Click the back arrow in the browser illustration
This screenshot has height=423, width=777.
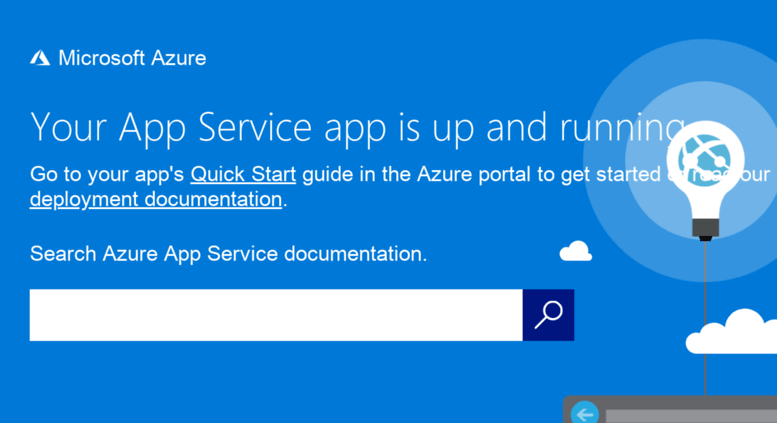coord(584,413)
